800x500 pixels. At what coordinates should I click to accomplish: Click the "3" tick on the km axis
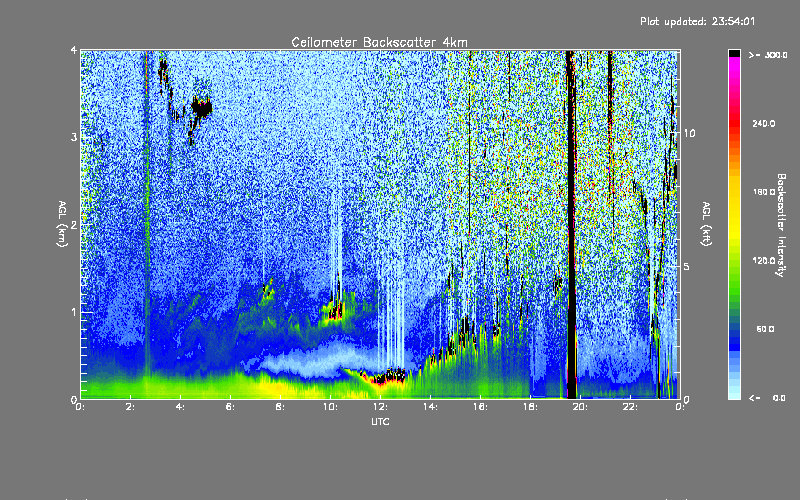(x=73, y=137)
